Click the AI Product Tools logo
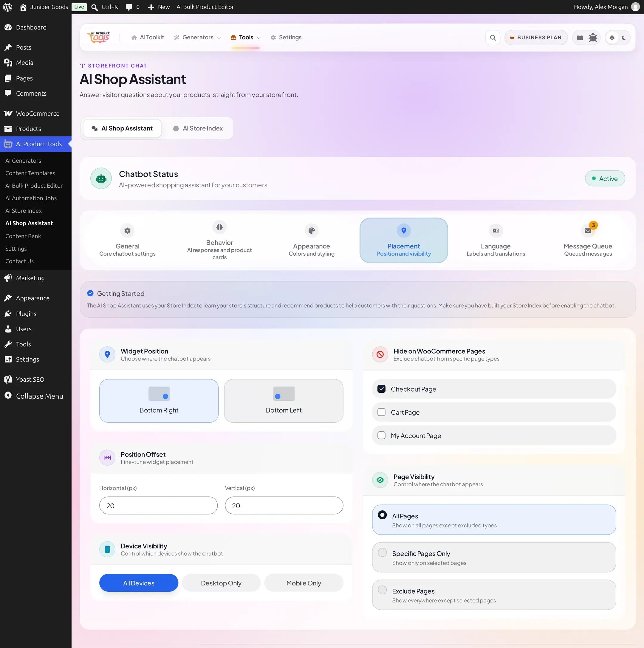The width and height of the screenshot is (644, 648). click(x=99, y=37)
